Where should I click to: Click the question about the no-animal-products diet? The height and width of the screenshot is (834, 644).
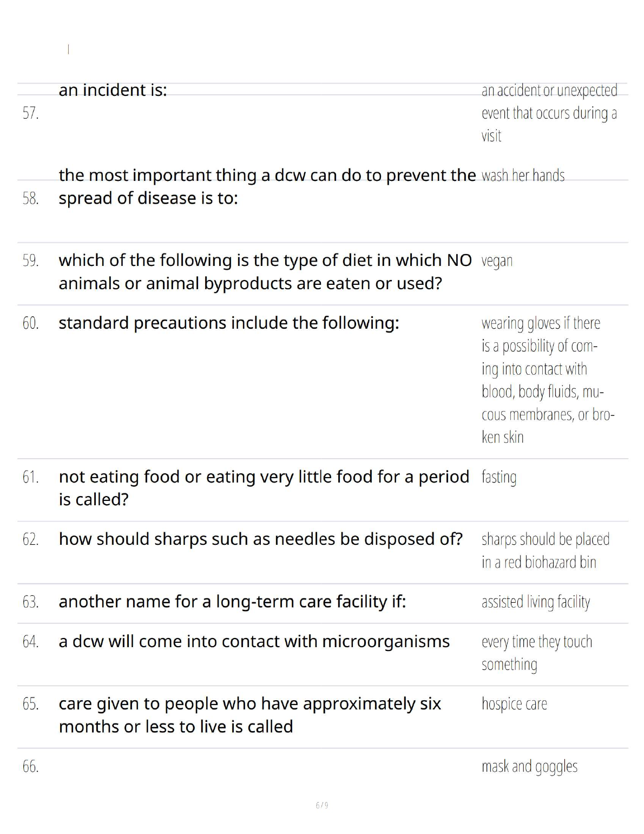click(265, 271)
